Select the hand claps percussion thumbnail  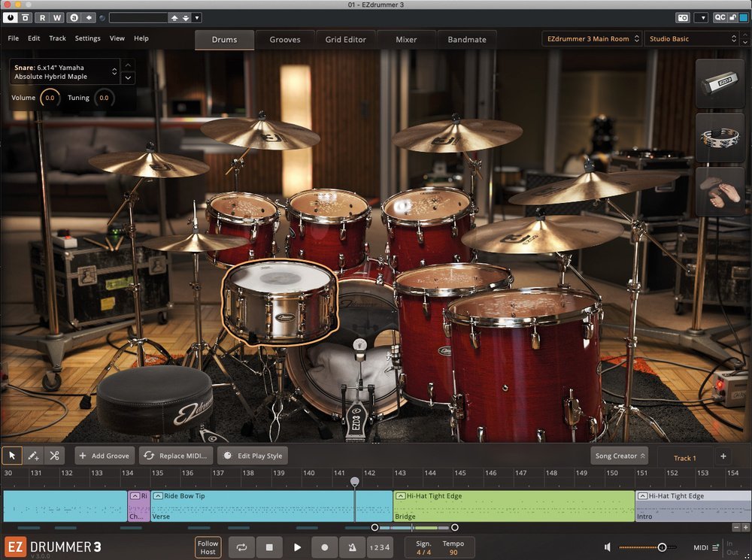(x=720, y=192)
